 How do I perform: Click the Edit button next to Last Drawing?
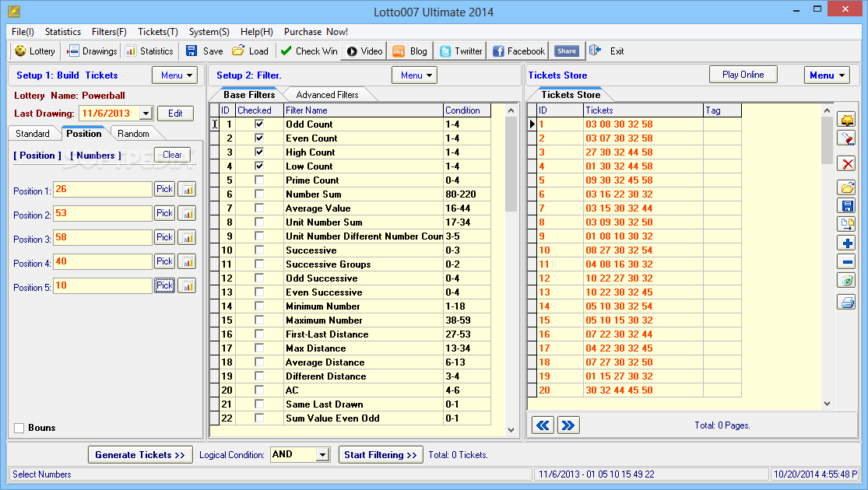click(175, 114)
